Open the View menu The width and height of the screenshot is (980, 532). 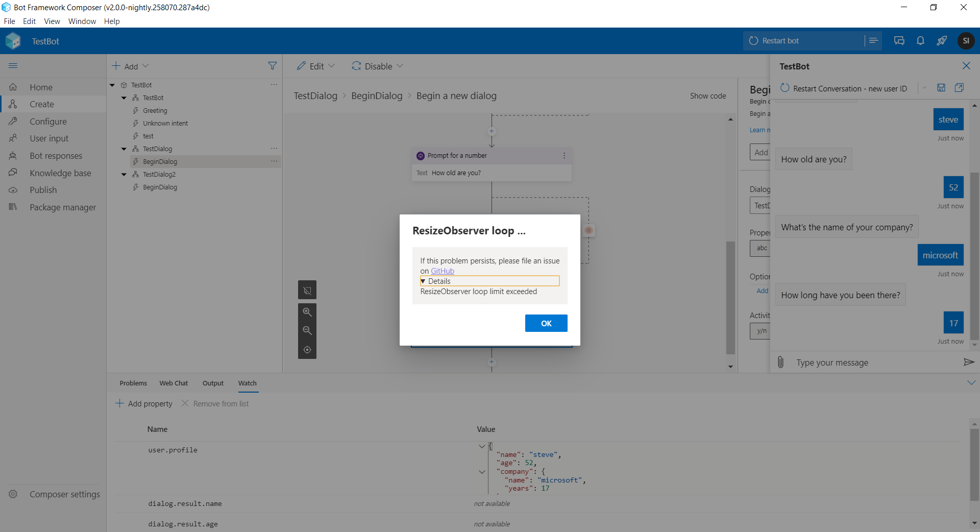(x=52, y=21)
